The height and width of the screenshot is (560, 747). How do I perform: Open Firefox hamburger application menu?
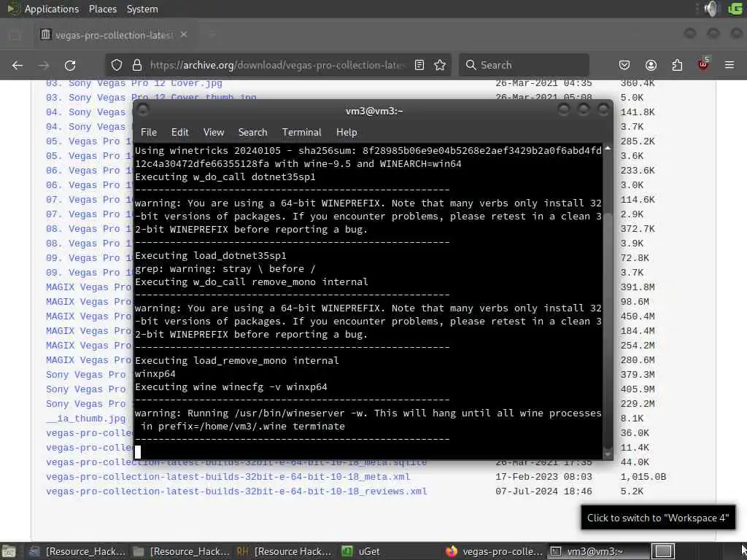(x=729, y=65)
